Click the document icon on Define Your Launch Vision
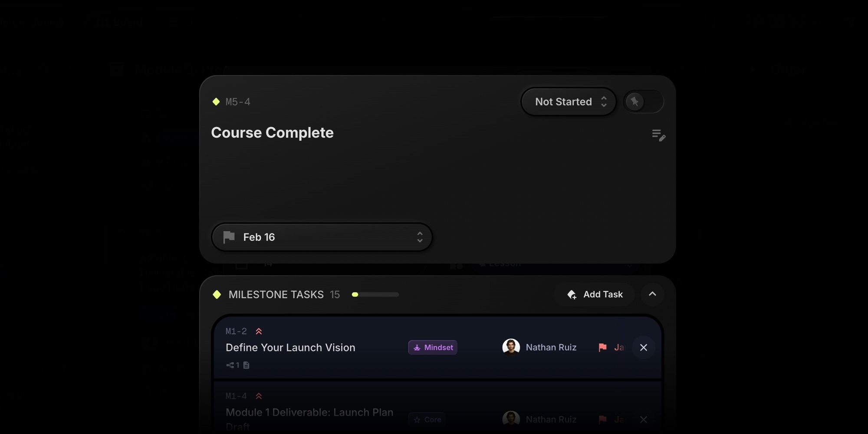Image resolution: width=868 pixels, height=434 pixels. click(247, 365)
